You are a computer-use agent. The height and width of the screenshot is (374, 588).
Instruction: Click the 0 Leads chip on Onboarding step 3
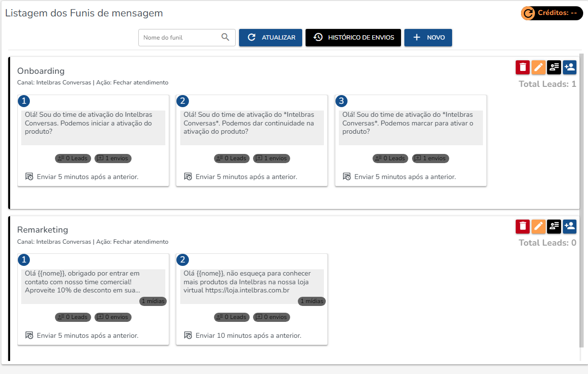coord(390,158)
